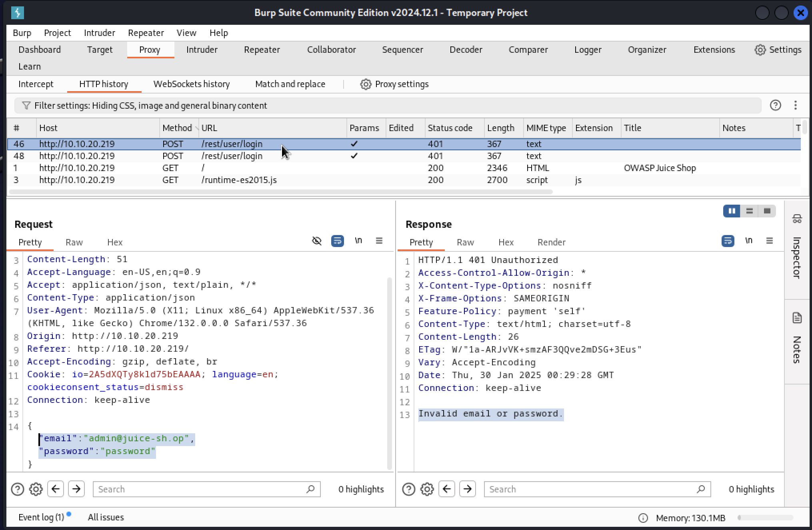Open the Event log

(x=41, y=517)
